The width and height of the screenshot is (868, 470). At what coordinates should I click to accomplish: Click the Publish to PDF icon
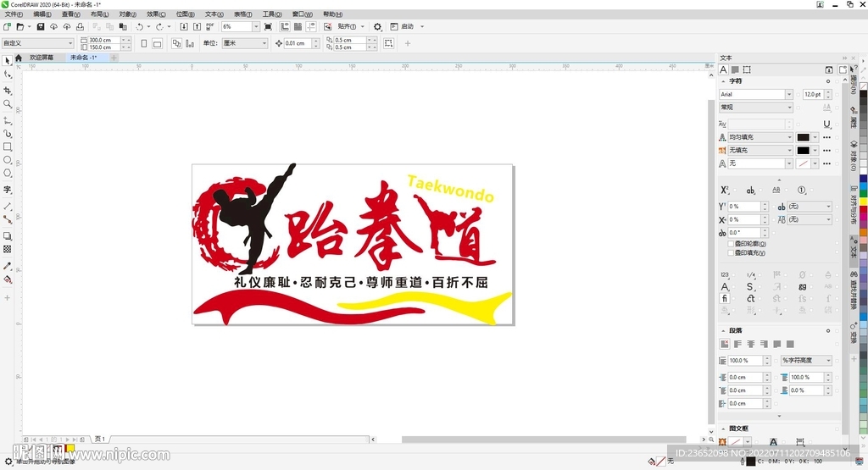(210, 26)
